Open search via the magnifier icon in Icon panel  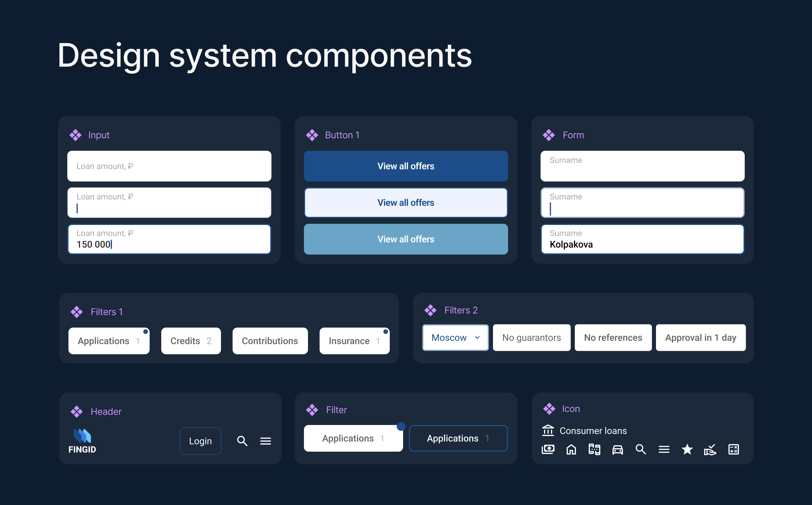tap(641, 449)
